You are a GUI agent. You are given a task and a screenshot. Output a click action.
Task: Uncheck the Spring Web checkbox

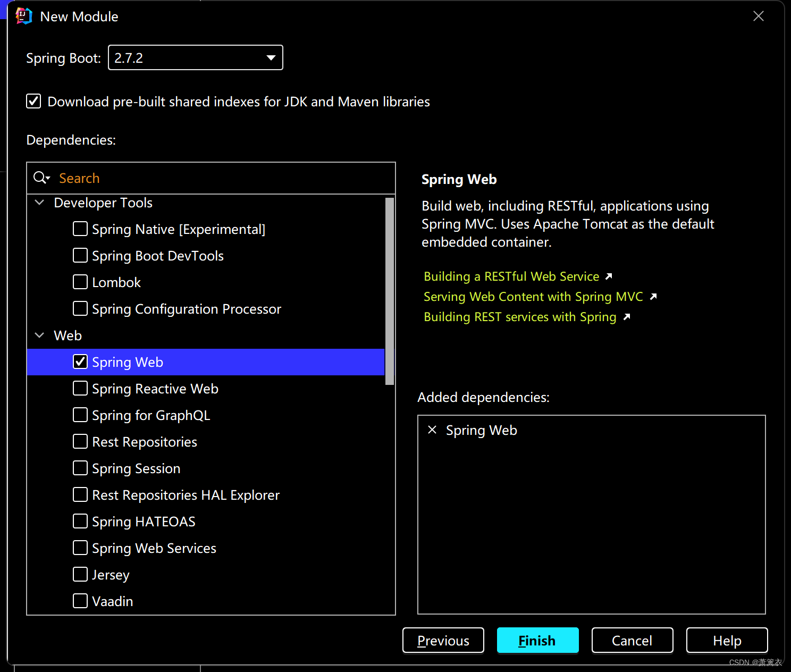(x=80, y=362)
